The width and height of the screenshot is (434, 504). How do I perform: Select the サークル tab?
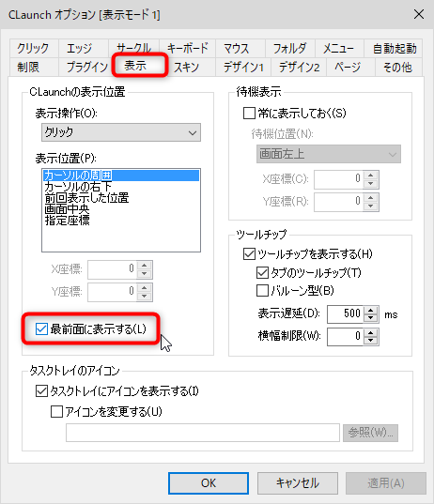133,48
